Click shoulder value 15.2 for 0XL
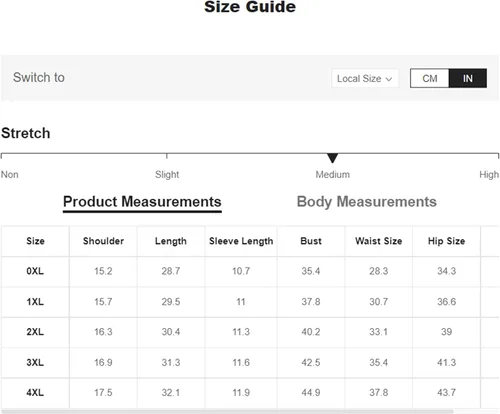The image size is (500, 414). (x=103, y=271)
